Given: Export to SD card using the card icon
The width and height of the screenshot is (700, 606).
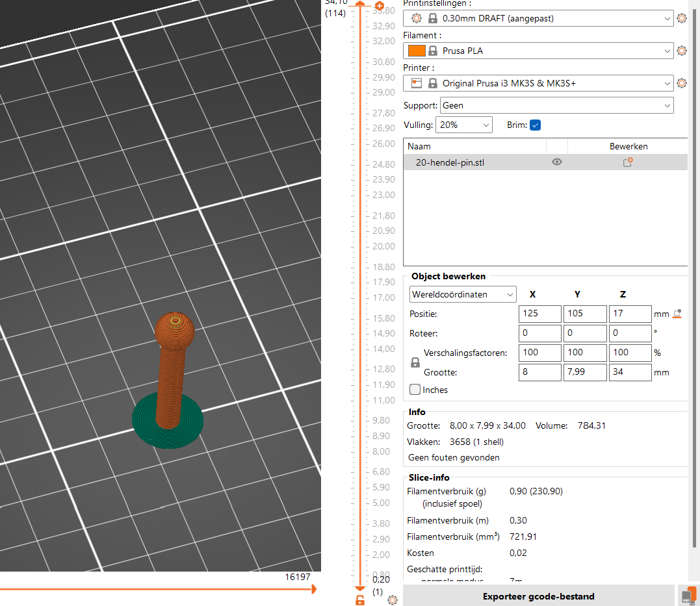Looking at the screenshot, I should [x=688, y=595].
